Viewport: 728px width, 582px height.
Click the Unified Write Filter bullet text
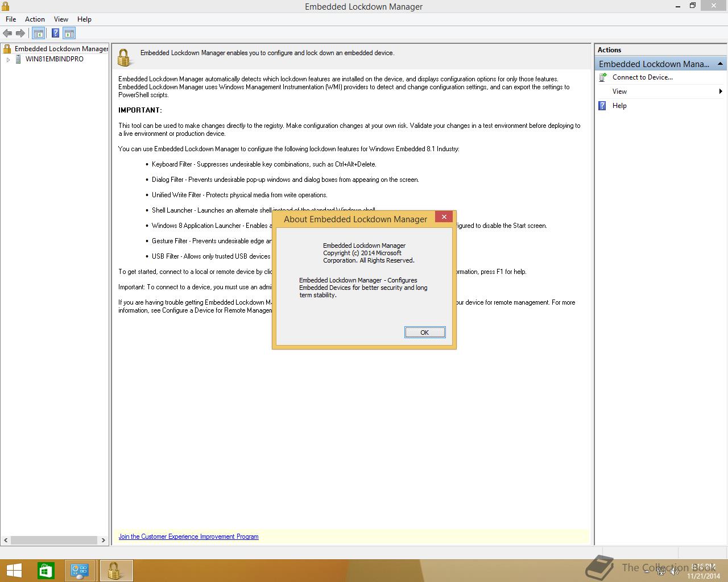click(x=239, y=195)
